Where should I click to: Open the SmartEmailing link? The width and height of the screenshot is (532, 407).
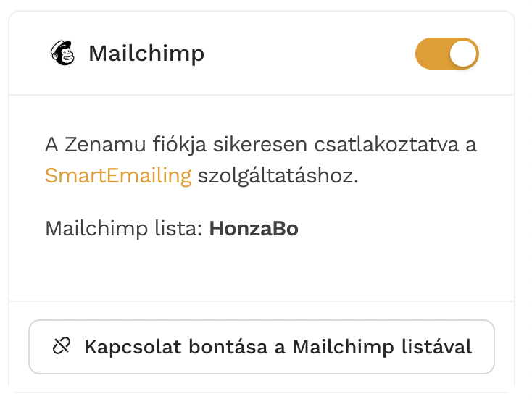(118, 175)
